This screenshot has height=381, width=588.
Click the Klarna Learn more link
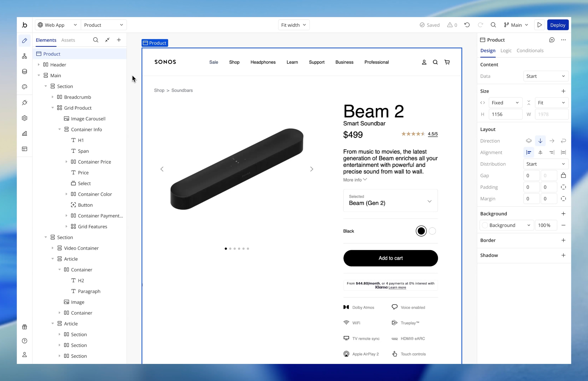coord(397,287)
